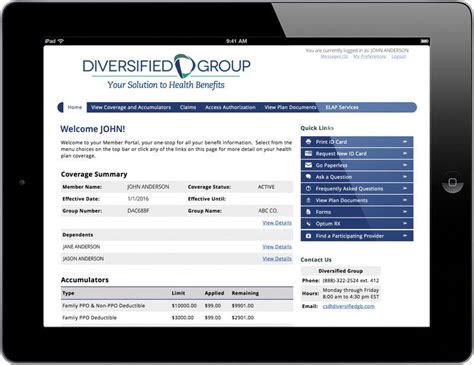Click the $9901.00 remaining value
Image resolution: width=474 pixels, height=365 pixels.
pyautogui.click(x=243, y=305)
